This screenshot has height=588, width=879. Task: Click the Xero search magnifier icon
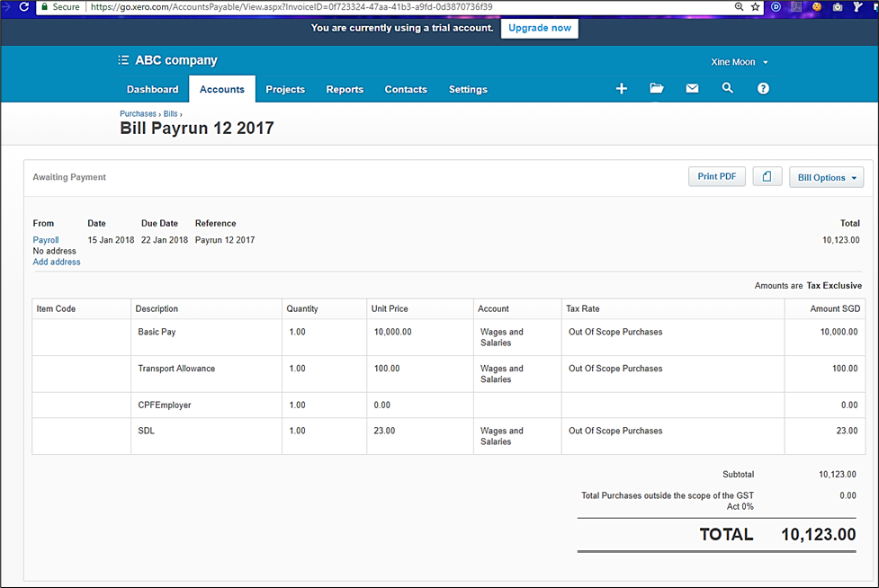[x=727, y=88]
